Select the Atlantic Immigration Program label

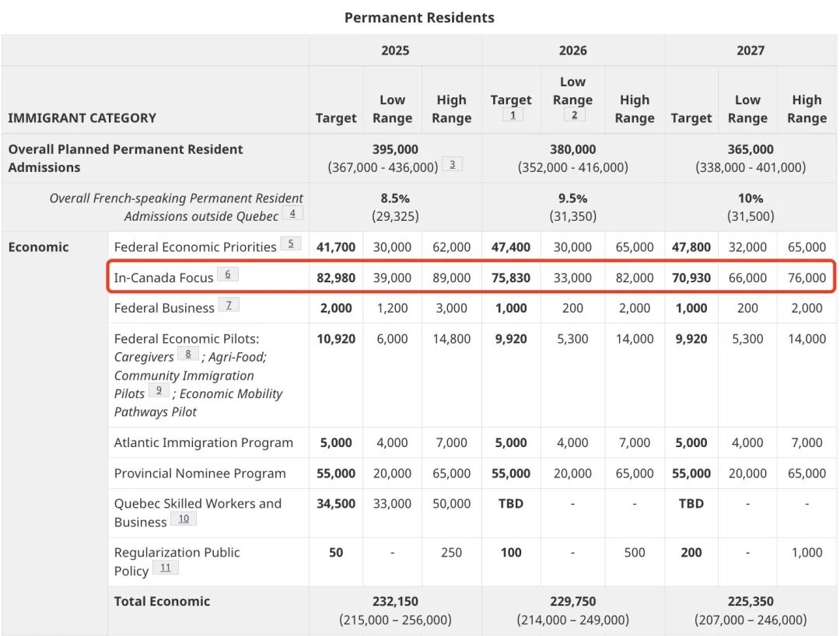pos(204,442)
